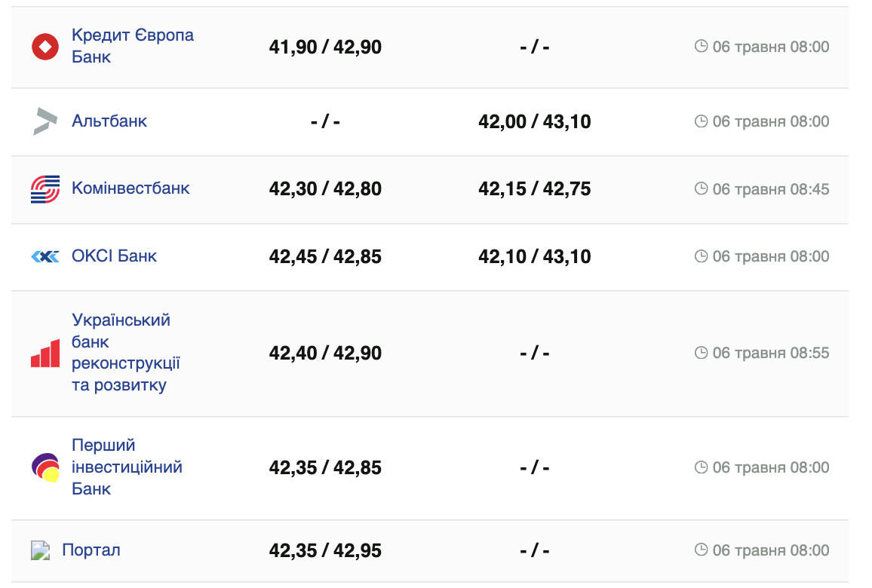Click the 42,15 / 42,75 rate
Viewport: 872px width, 588px height.
534,189
